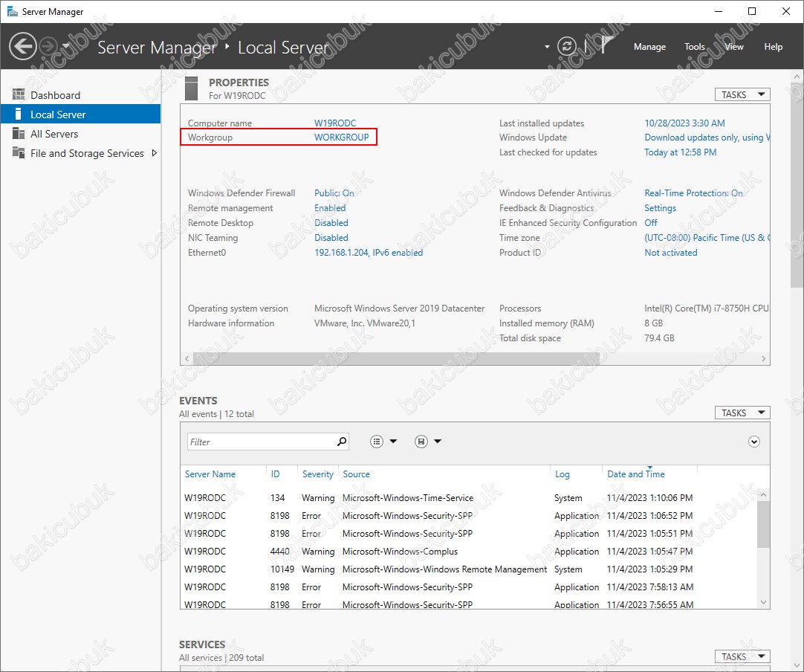Open the Ethernet0 192.168.1.204 link

pos(369,253)
